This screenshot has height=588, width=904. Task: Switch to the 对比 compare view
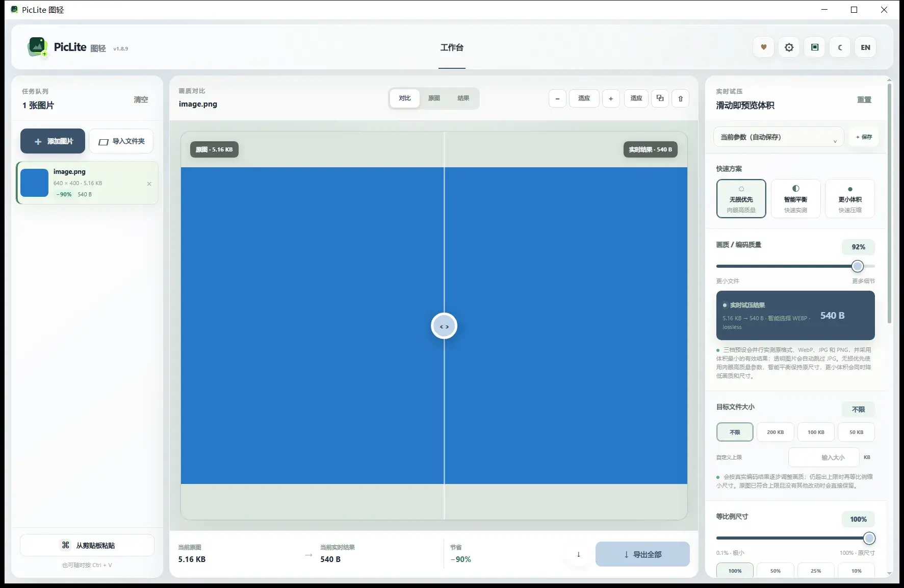tap(405, 98)
